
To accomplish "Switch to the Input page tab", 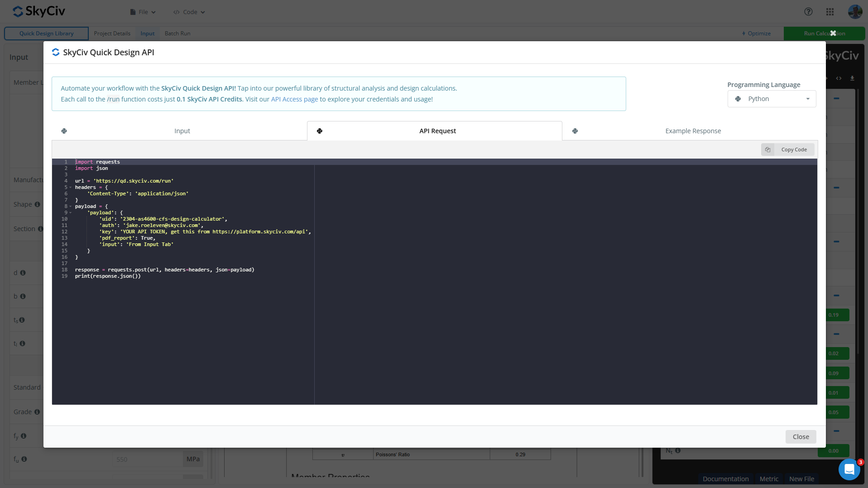I will pos(147,34).
